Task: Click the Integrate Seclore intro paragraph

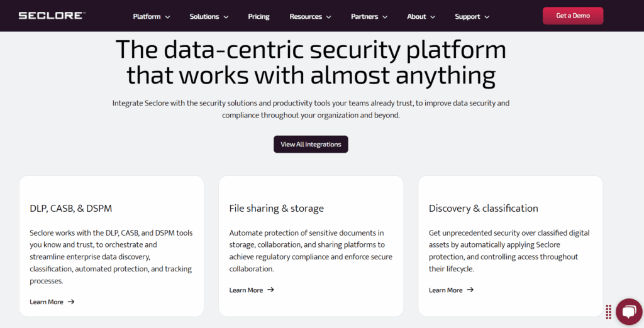Action: 311,109
